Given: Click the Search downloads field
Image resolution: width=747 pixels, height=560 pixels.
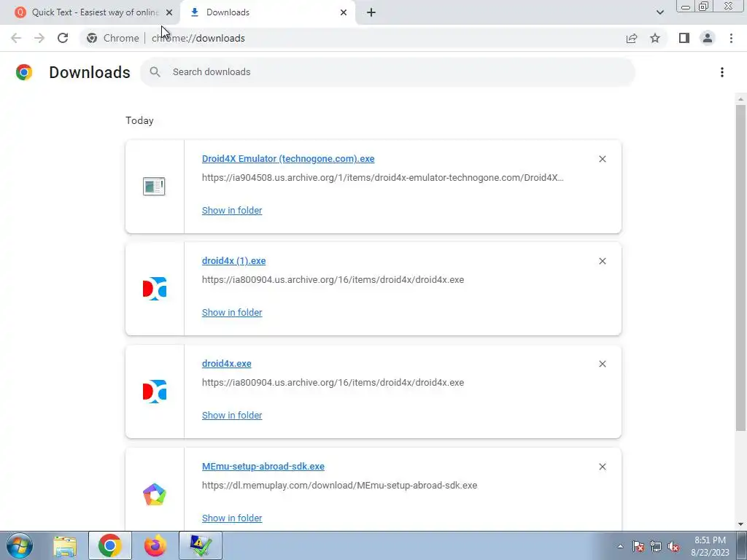Looking at the screenshot, I should click(x=388, y=72).
